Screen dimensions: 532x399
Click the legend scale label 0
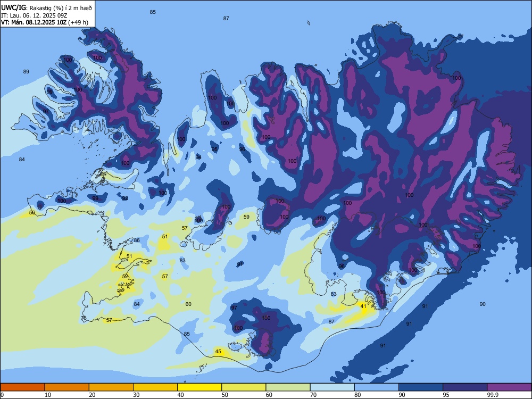tap(2, 395)
